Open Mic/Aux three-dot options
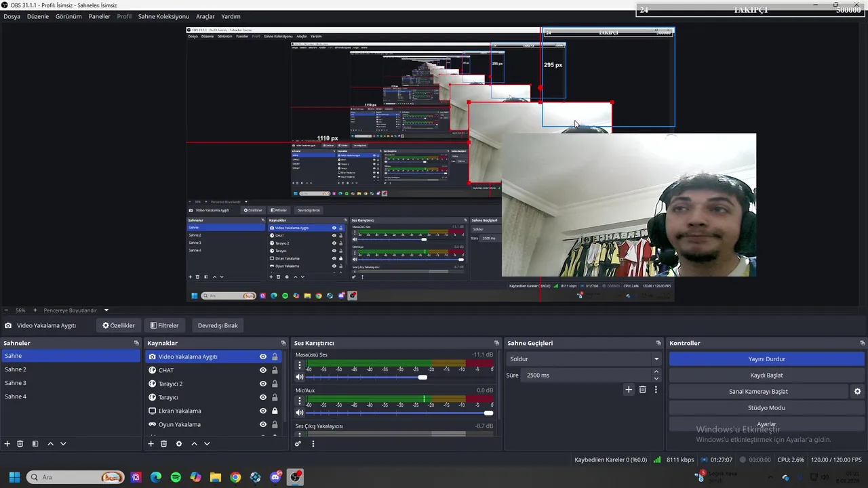The height and width of the screenshot is (488, 868). click(x=300, y=401)
